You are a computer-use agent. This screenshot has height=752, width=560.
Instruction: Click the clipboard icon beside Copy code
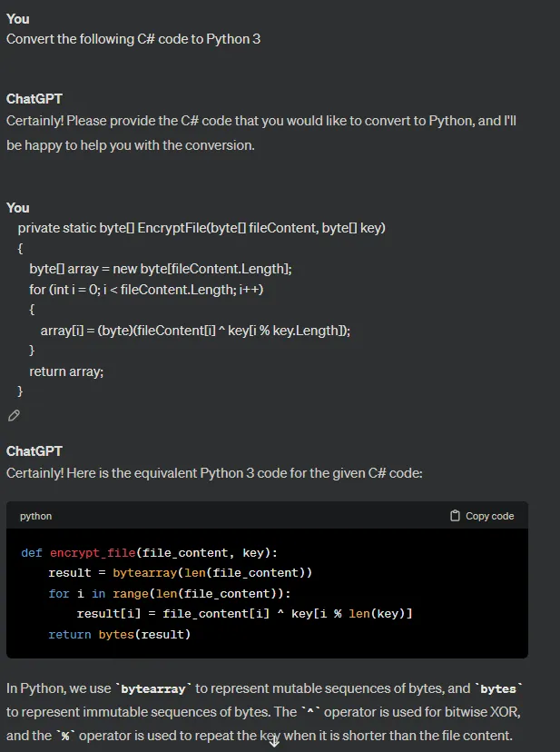click(x=455, y=516)
